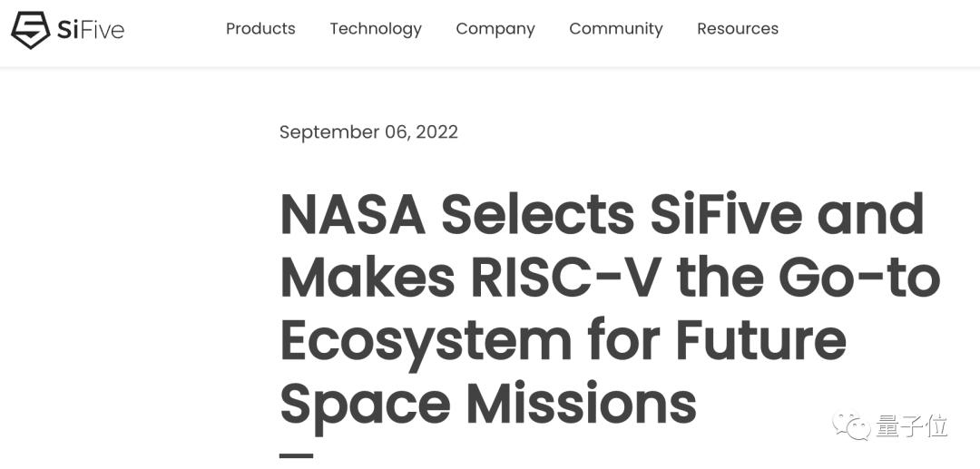980x469 pixels.
Task: Click the SiFive shield logo icon
Action: coord(31,29)
